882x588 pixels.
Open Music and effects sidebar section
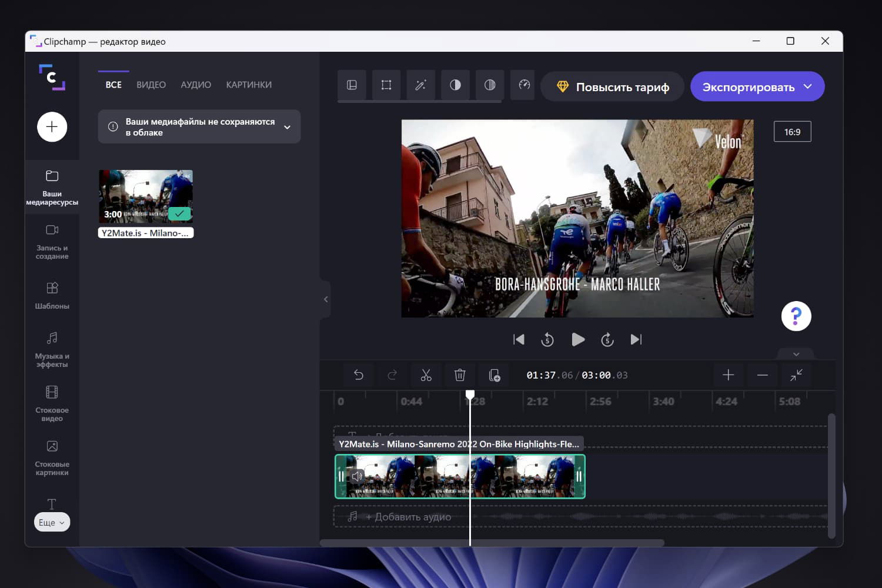click(52, 349)
